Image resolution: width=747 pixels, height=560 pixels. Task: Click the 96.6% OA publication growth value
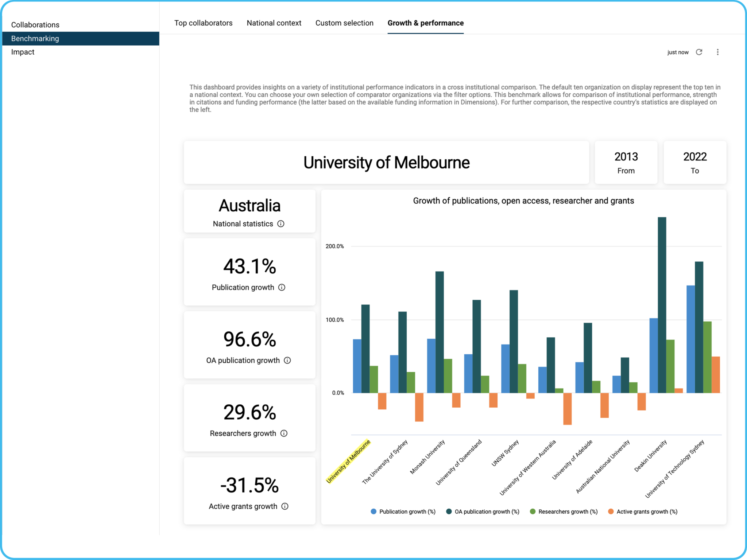pos(249,339)
